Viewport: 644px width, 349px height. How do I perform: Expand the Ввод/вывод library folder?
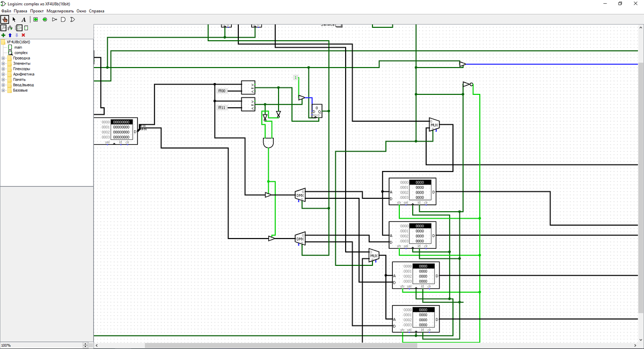(3, 85)
